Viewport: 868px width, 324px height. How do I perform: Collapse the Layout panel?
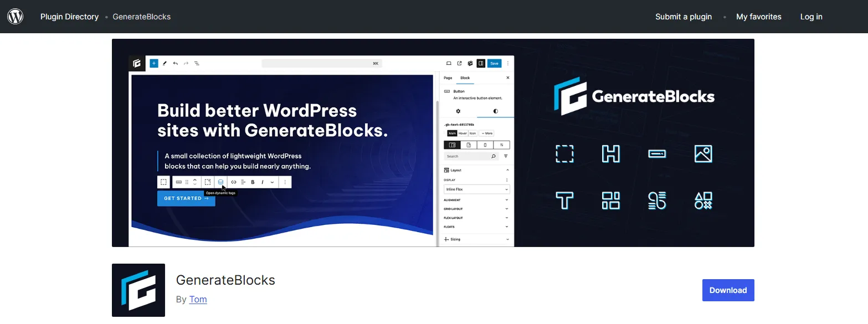point(476,170)
